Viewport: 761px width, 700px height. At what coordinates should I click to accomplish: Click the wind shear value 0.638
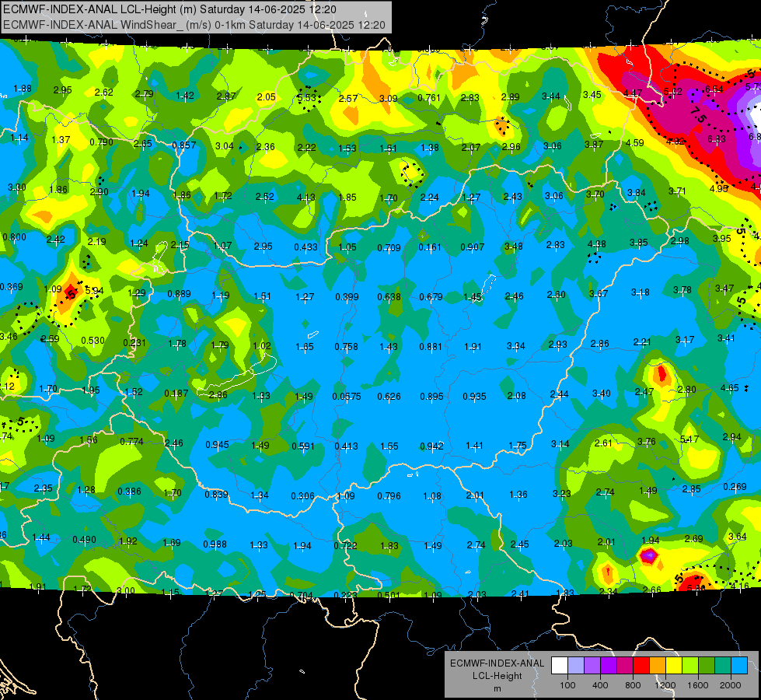[389, 297]
